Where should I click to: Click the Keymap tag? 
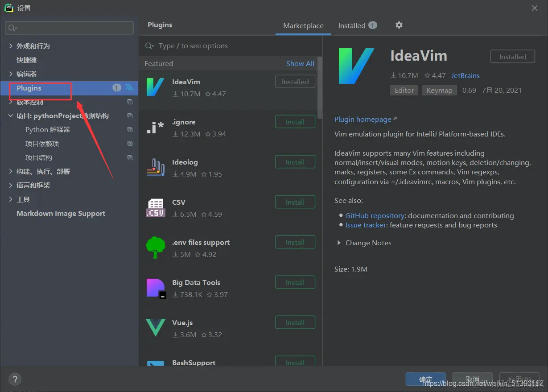439,90
